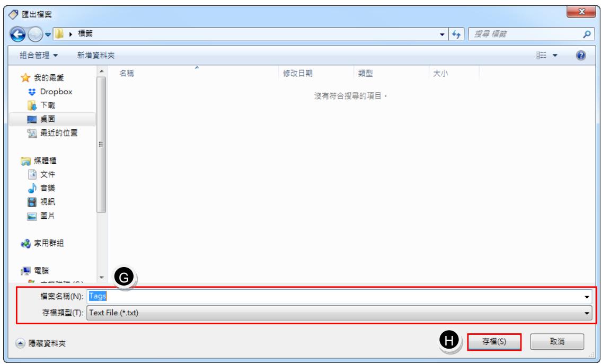Click 新增資料夾 in the toolbar

(x=96, y=56)
